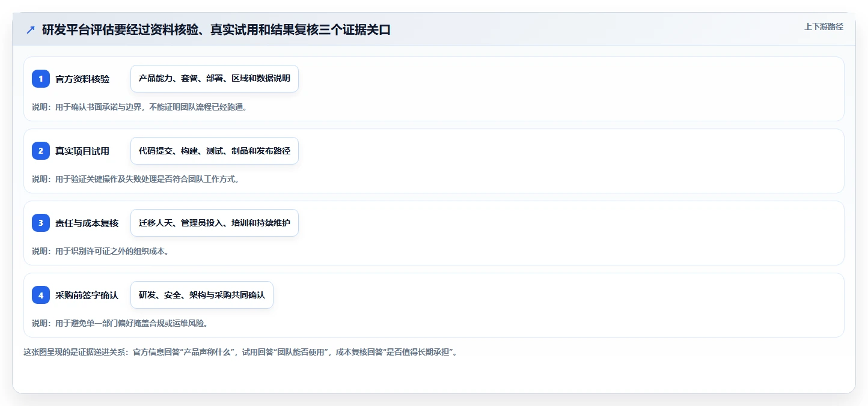
Task: Select the 官方资料核验 step title
Action: tap(82, 79)
